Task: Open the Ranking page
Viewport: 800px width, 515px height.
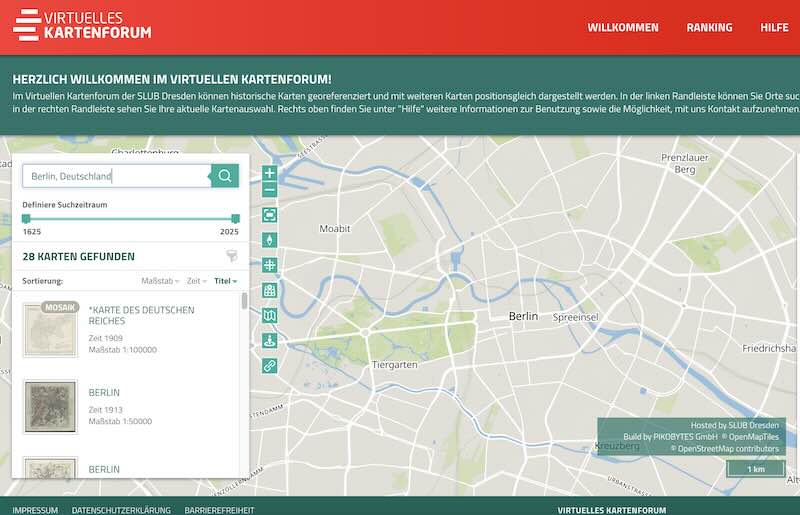Action: coord(709,28)
